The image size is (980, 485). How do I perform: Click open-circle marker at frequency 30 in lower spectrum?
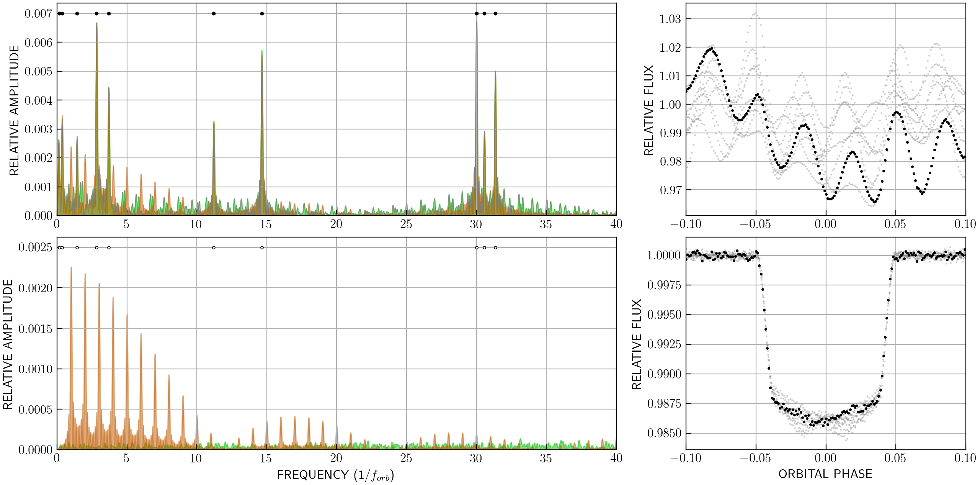(x=477, y=247)
